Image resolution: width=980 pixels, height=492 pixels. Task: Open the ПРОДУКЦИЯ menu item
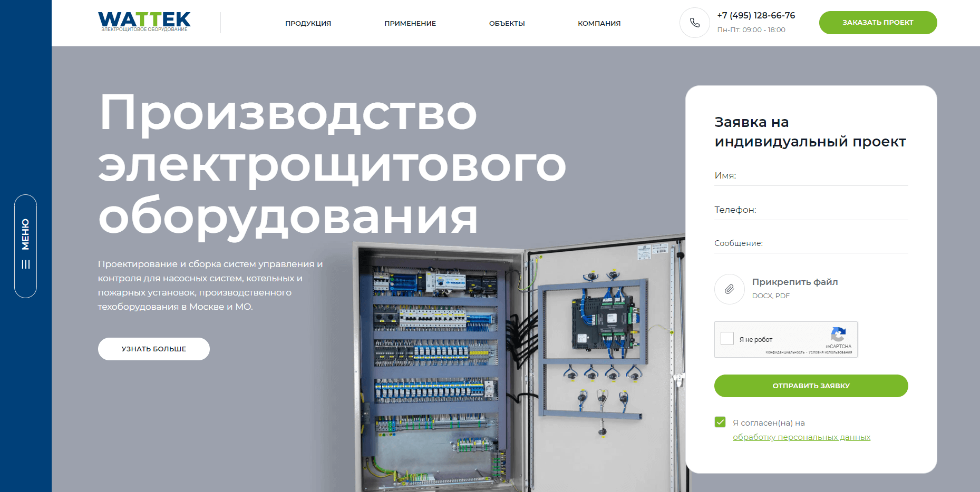click(x=308, y=23)
